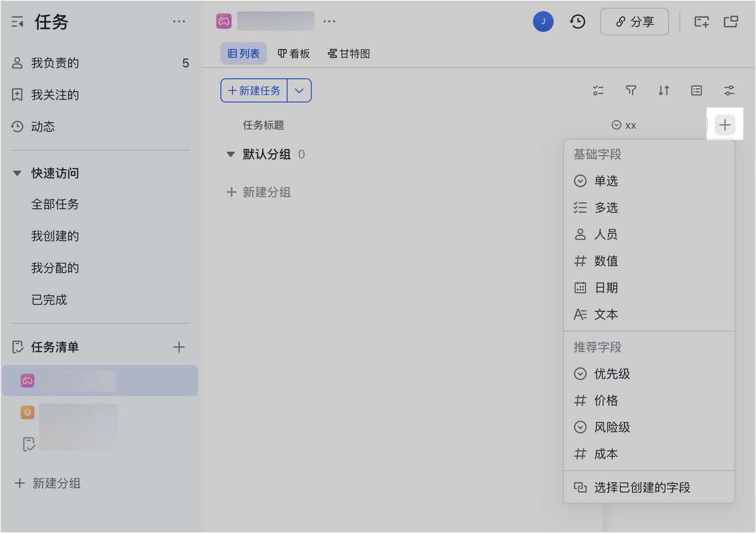Collapse the 快速访问 section
Image resolution: width=756 pixels, height=533 pixels.
click(17, 173)
